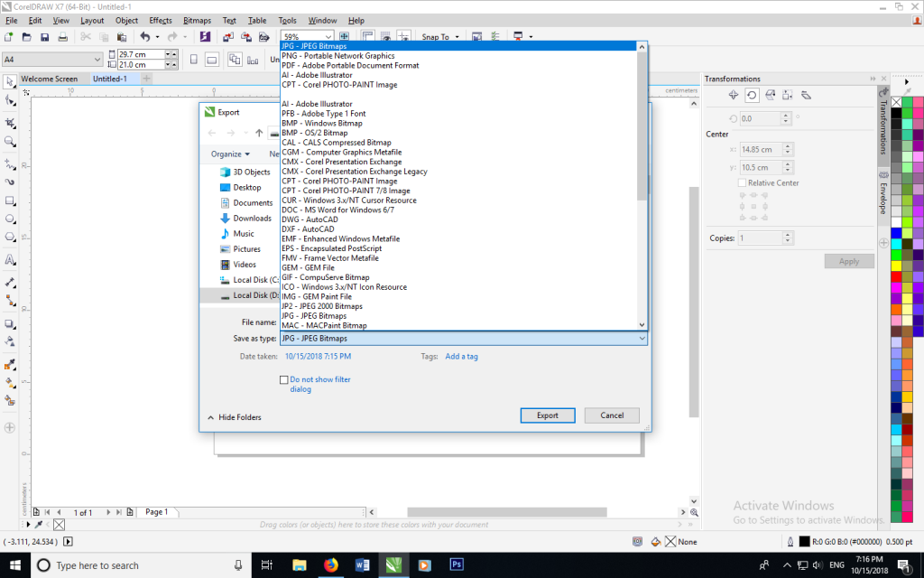Click the Save disk icon

44,36
